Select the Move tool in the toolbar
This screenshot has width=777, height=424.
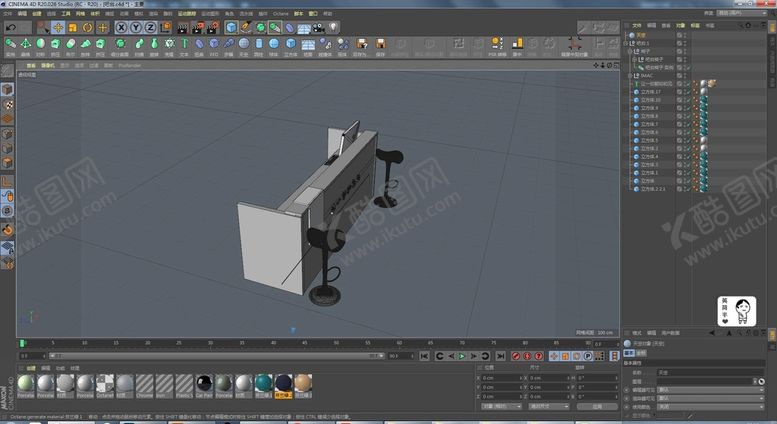point(58,28)
